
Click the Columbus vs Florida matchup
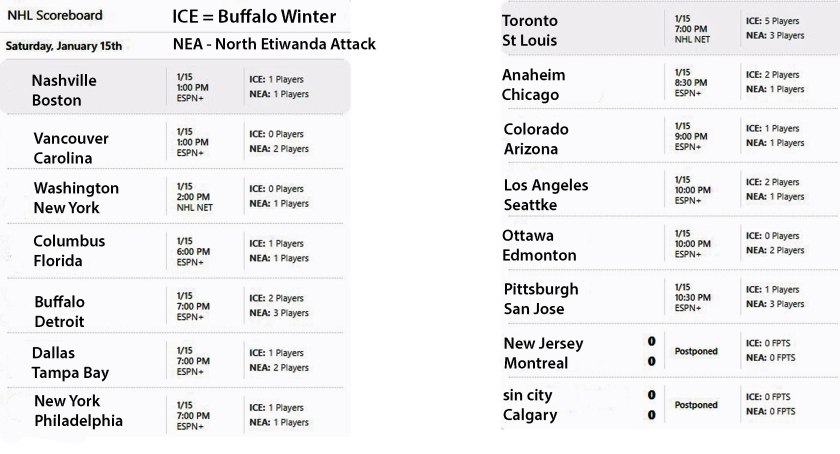pos(175,251)
